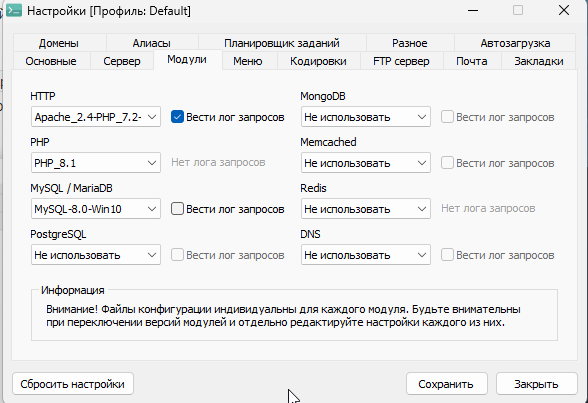Click the Сохранить button

pyautogui.click(x=447, y=384)
